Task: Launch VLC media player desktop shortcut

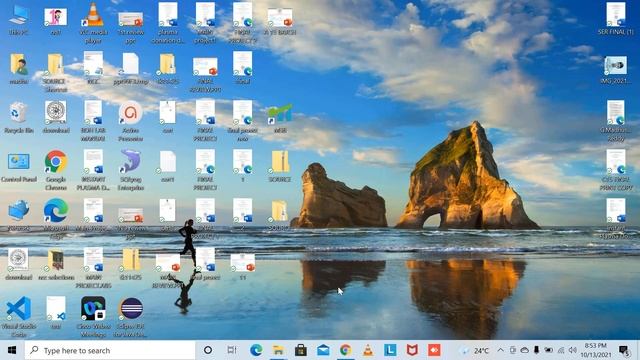Action: tap(93, 22)
